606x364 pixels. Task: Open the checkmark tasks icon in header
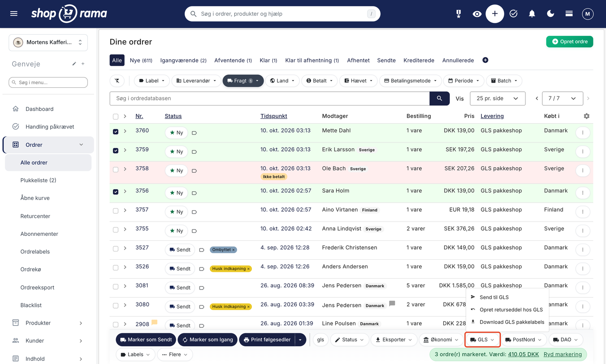click(513, 14)
